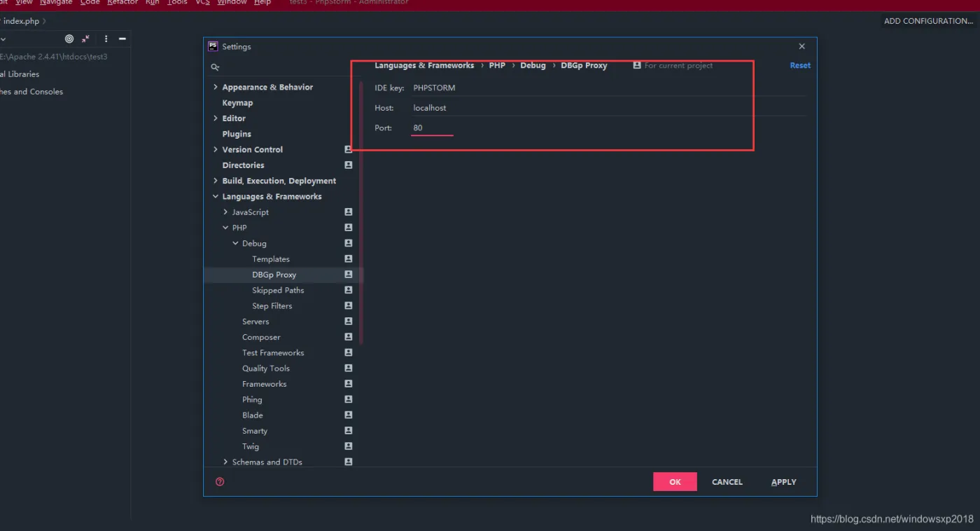
Task: Click project-level icon next to Smarty
Action: 349,431
